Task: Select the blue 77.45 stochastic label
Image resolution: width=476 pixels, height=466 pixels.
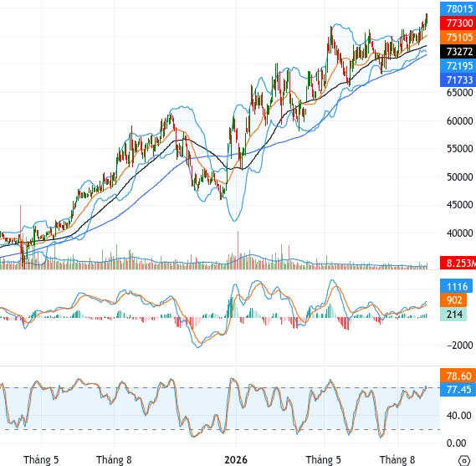Action: pyautogui.click(x=458, y=390)
